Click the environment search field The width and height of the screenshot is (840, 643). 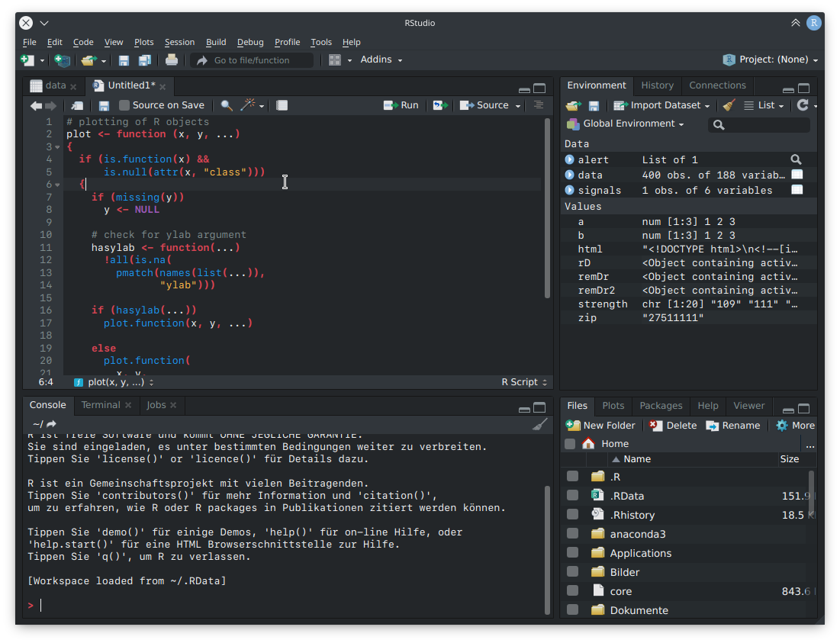tap(759, 125)
